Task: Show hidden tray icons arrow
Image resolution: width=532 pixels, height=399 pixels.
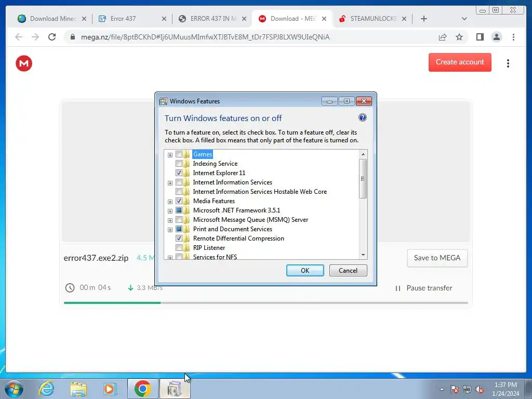Action: [x=442, y=389]
